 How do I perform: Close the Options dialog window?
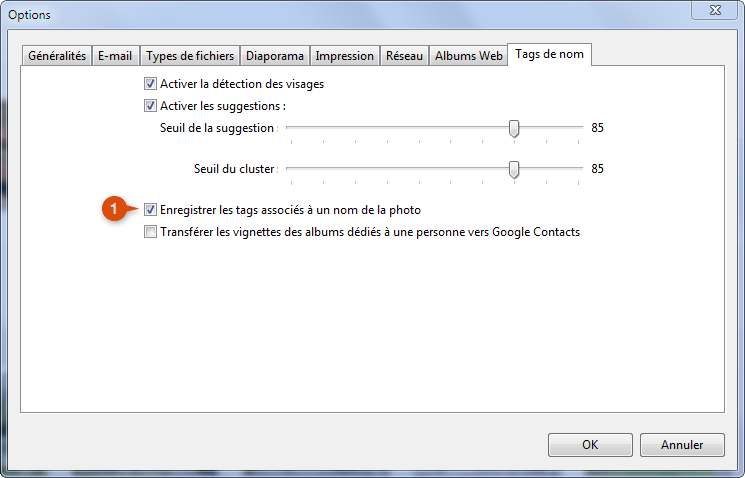(x=715, y=10)
